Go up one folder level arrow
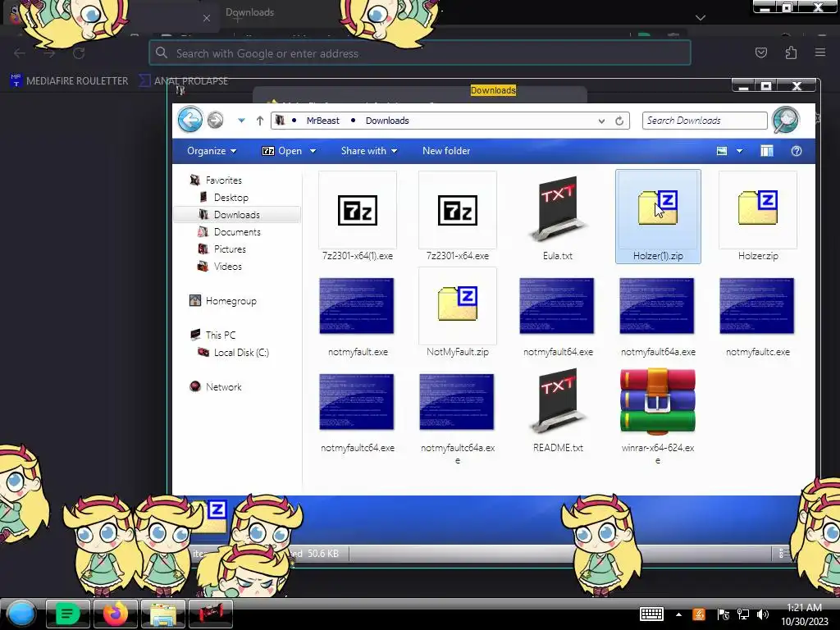This screenshot has height=630, width=840. click(260, 121)
